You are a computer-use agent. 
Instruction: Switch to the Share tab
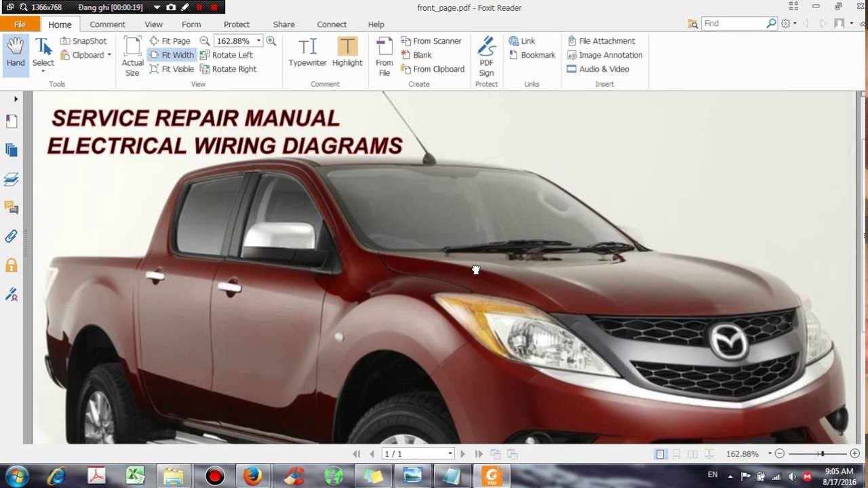point(283,24)
